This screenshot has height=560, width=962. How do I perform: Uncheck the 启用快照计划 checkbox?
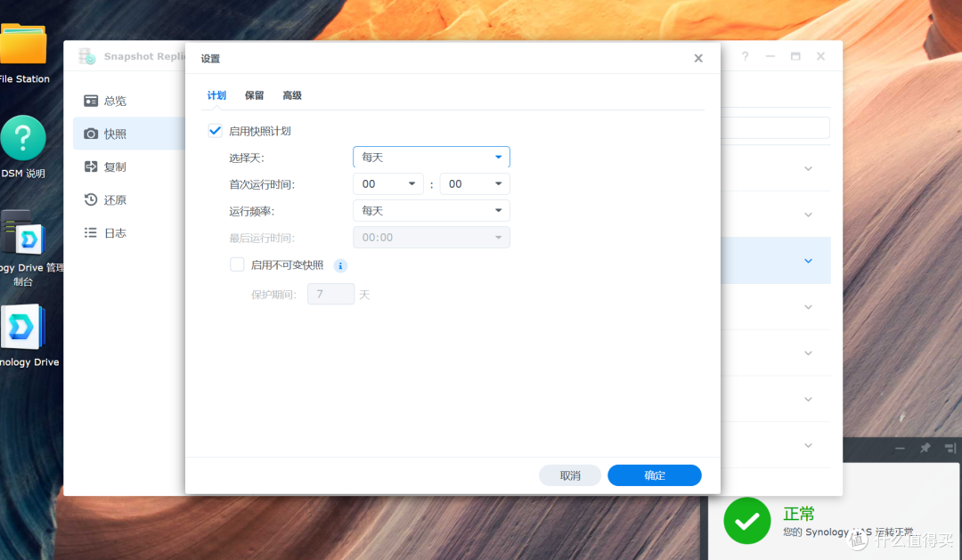[x=215, y=131]
